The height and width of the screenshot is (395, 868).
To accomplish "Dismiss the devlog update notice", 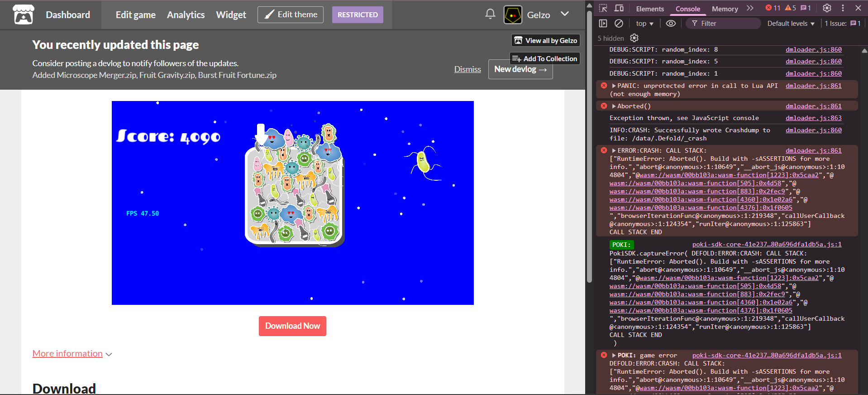I will pyautogui.click(x=467, y=69).
